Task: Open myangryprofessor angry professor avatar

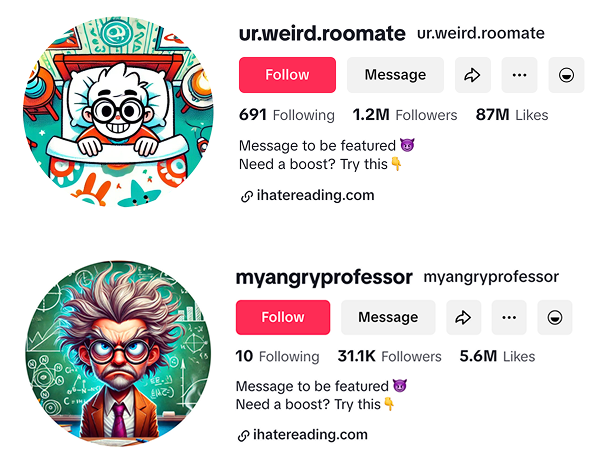Action: pyautogui.click(x=118, y=354)
